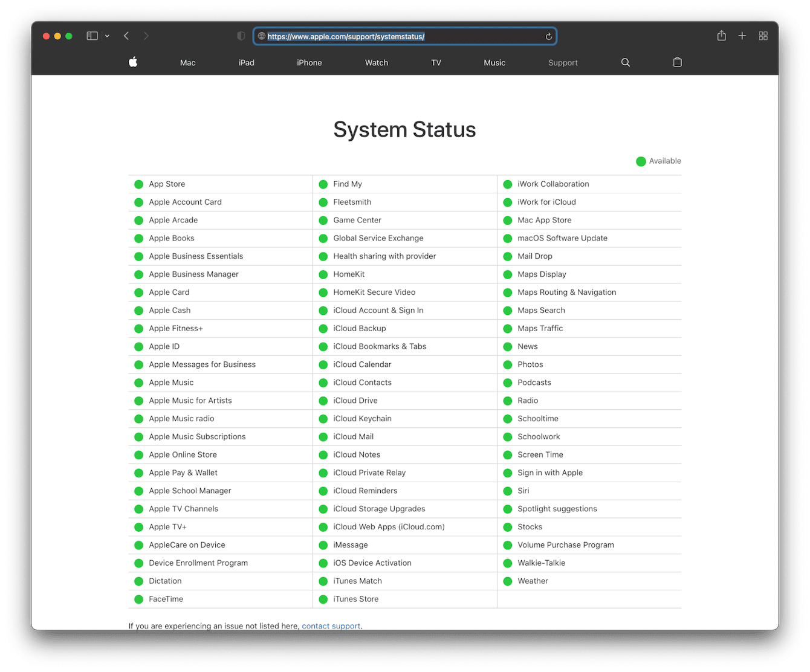This screenshot has width=810, height=672.
Task: Select the Available legend label
Action: (x=665, y=161)
